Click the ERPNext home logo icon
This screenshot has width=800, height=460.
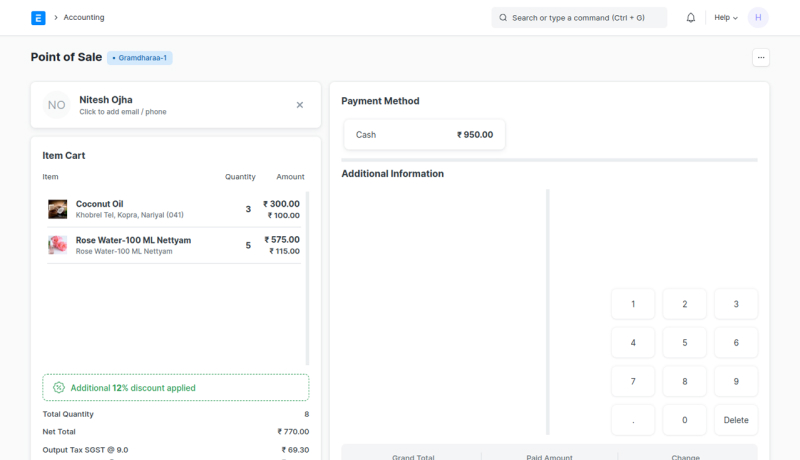click(x=38, y=17)
